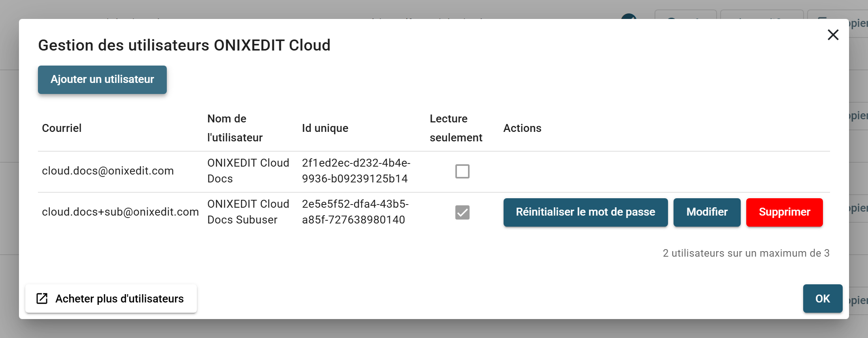Image resolution: width=868 pixels, height=338 pixels.
Task: Click the Actions column header
Action: 522,128
